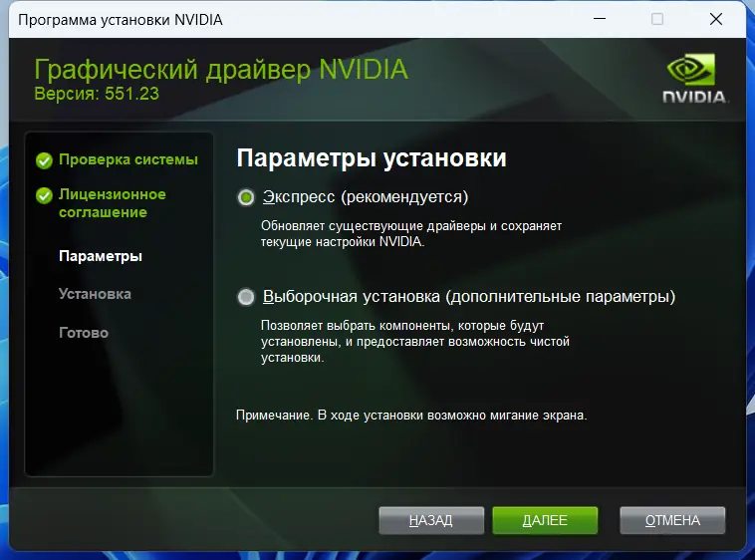Click the Графический драйвер NVIDIA title
755x560 pixels.
pyautogui.click(x=221, y=70)
